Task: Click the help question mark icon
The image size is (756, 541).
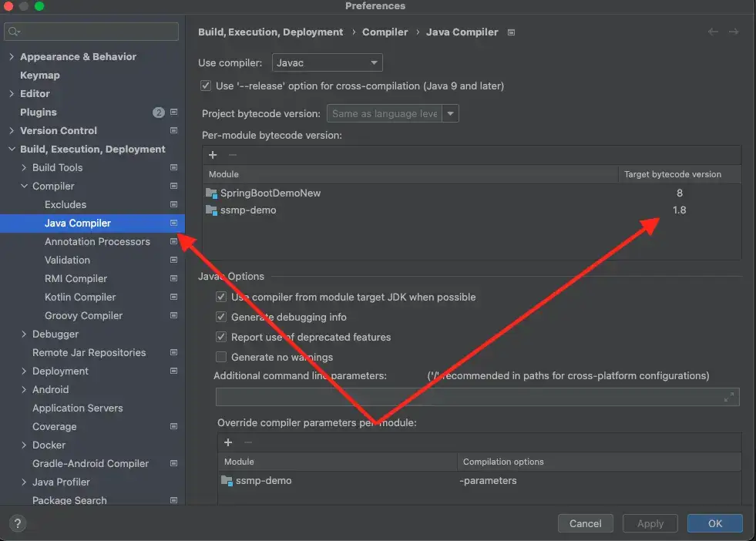Action: [18, 523]
